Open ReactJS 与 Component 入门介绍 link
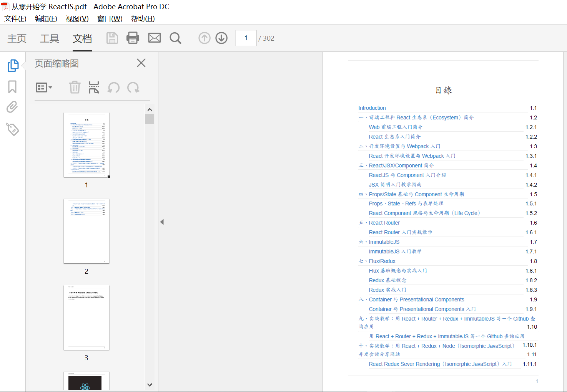This screenshot has height=392, width=567. click(x=407, y=175)
